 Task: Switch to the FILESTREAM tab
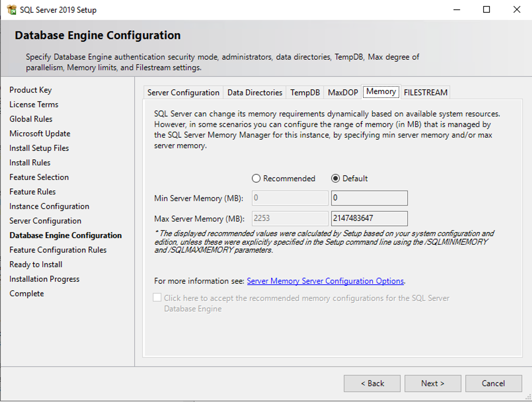pos(425,93)
